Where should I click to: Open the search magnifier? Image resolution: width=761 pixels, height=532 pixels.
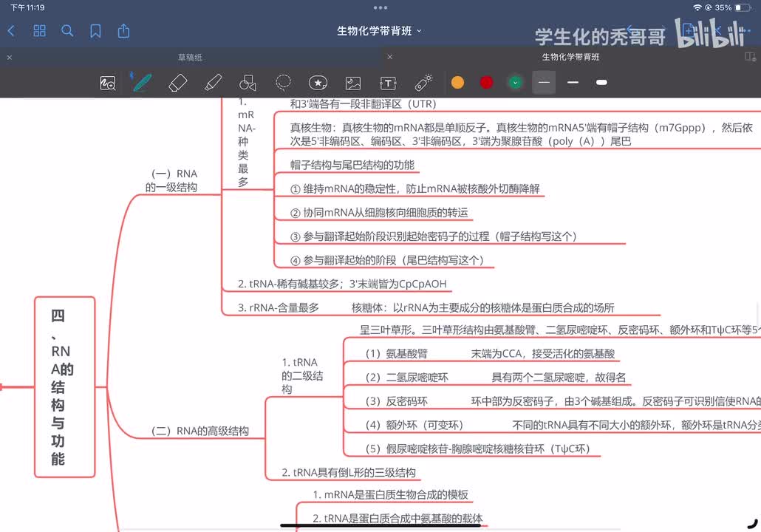point(67,31)
